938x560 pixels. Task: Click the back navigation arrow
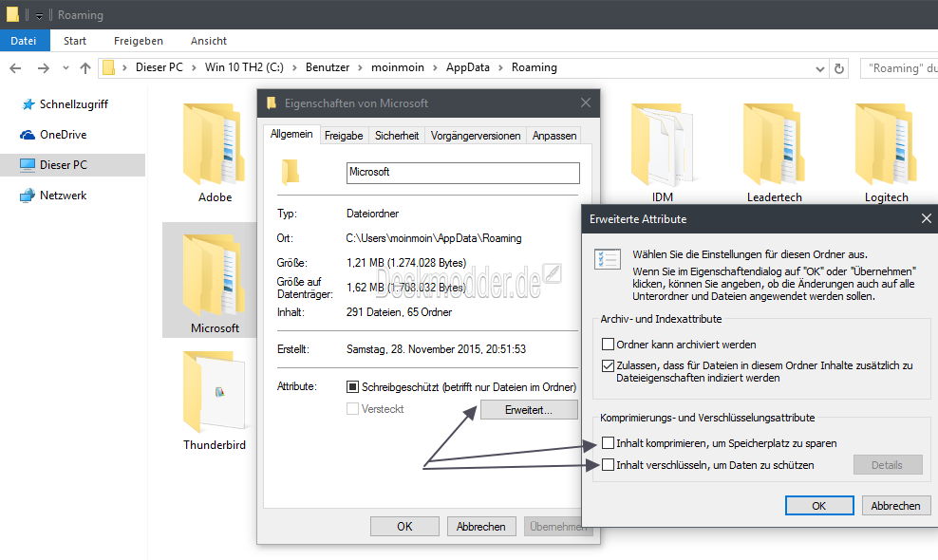pos(16,68)
